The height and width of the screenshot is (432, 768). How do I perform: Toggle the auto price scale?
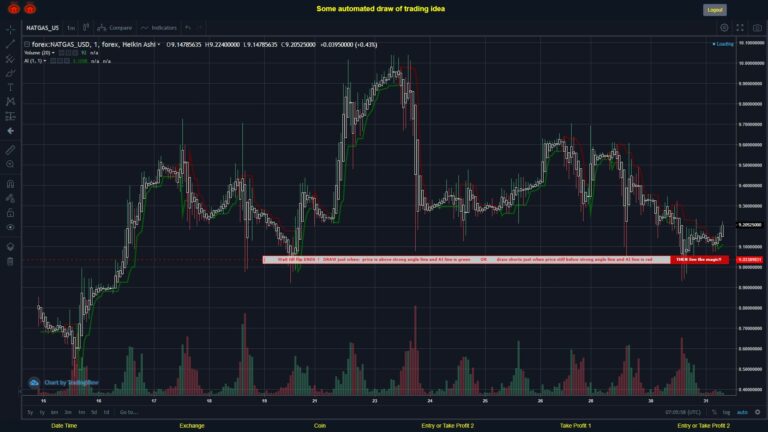743,412
